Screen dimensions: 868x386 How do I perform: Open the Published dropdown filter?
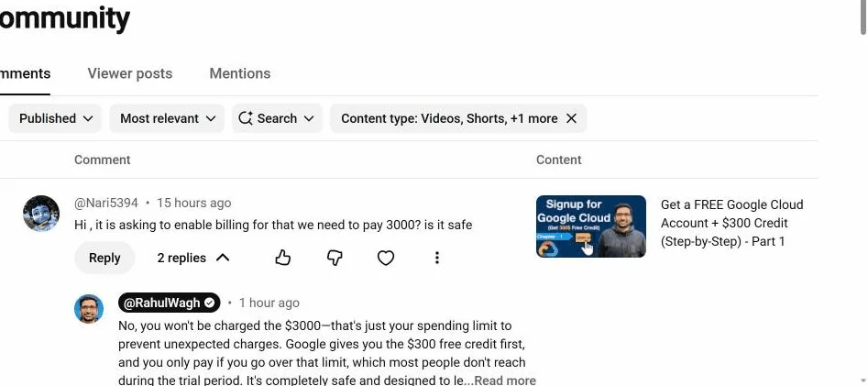[55, 118]
